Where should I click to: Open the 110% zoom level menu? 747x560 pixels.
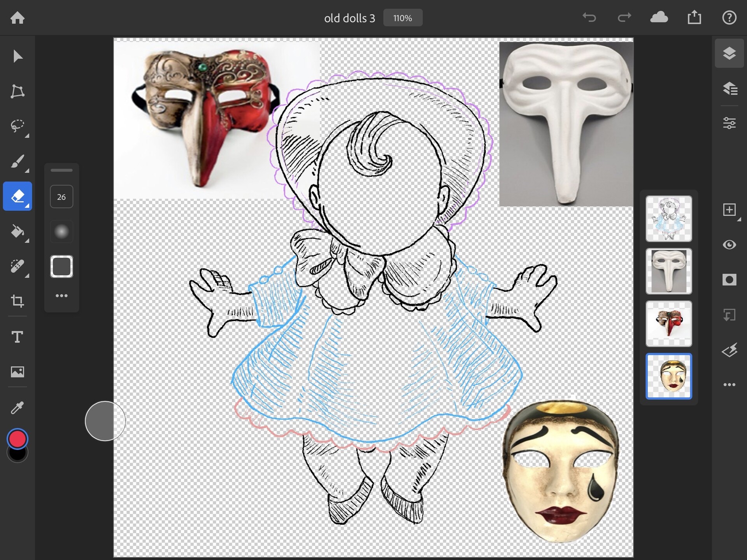pos(403,18)
